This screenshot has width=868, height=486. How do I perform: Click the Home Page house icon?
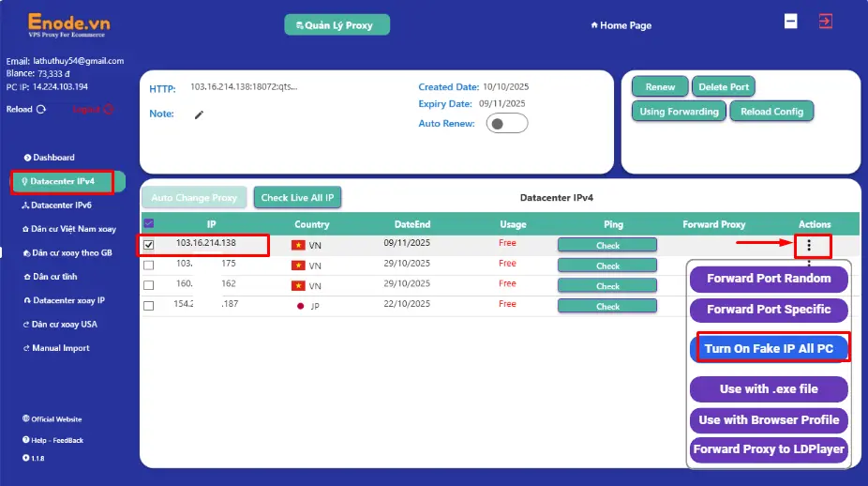coord(594,25)
